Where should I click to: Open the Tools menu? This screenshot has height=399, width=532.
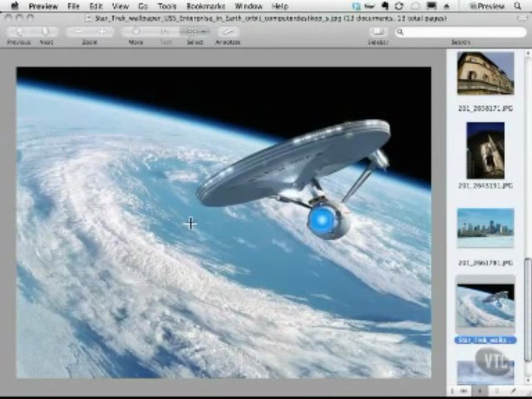tap(167, 6)
